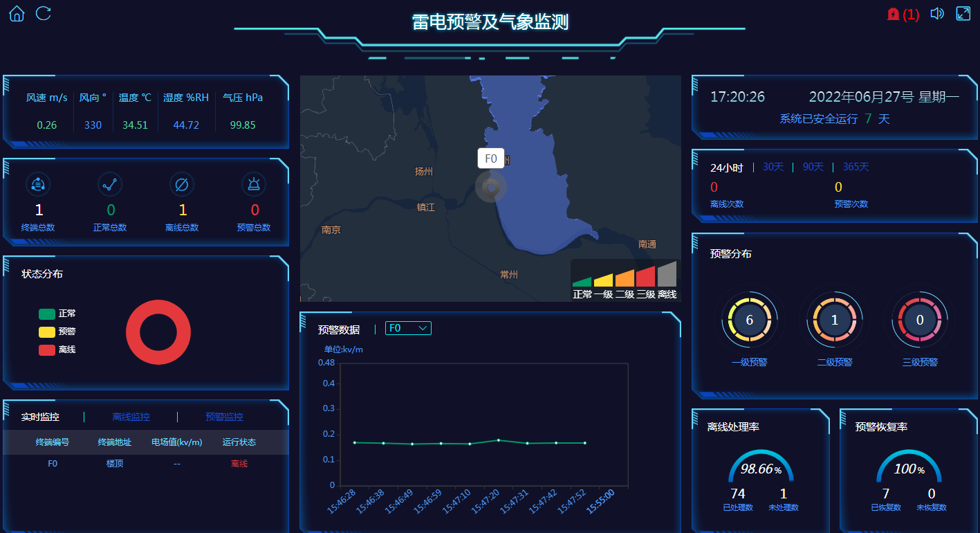Click the 正常总数 normal count icon
980x533 pixels.
pyautogui.click(x=110, y=184)
